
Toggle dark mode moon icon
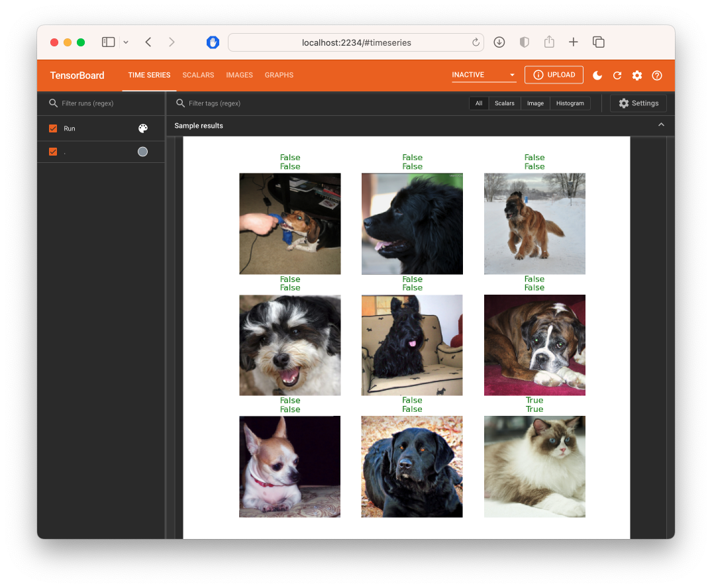click(597, 75)
